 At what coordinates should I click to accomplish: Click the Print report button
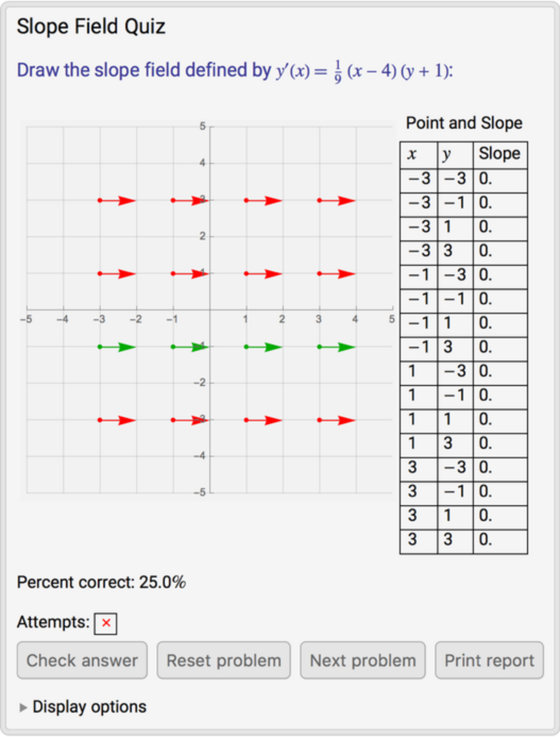click(489, 660)
